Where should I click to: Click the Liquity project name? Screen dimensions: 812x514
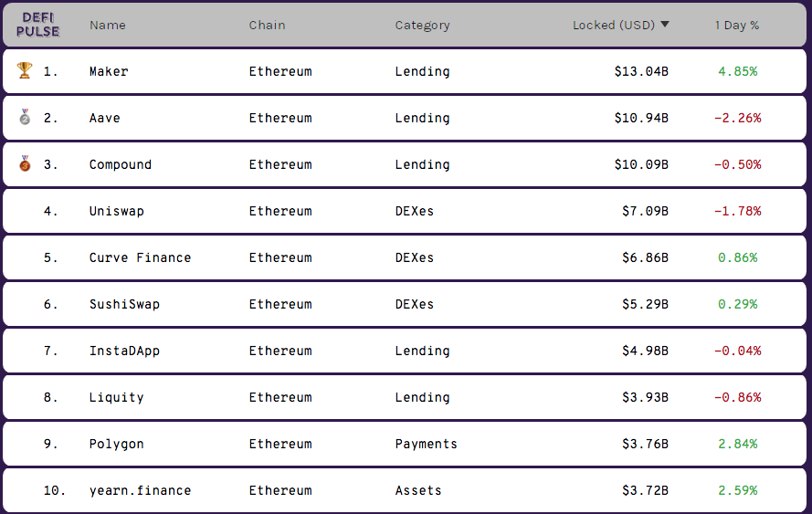coord(117,397)
